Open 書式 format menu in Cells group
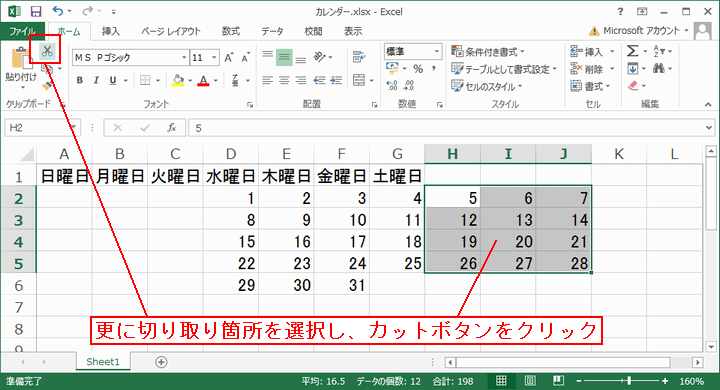 tap(590, 86)
